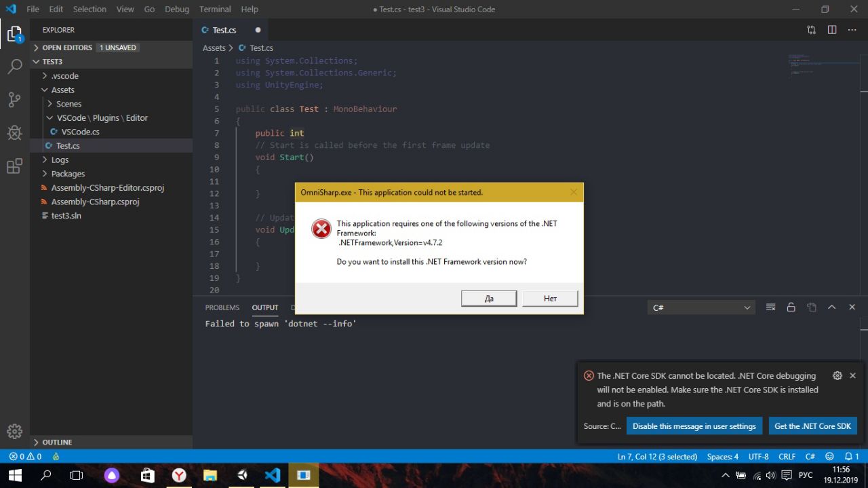Dismiss the .NET Core SDK notification
The image size is (868, 488).
click(x=852, y=375)
